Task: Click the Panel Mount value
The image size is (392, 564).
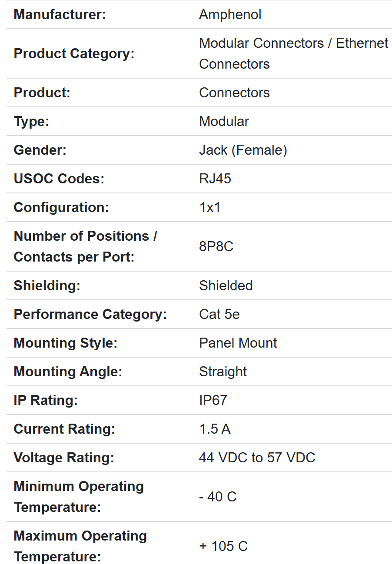Action: tap(238, 343)
